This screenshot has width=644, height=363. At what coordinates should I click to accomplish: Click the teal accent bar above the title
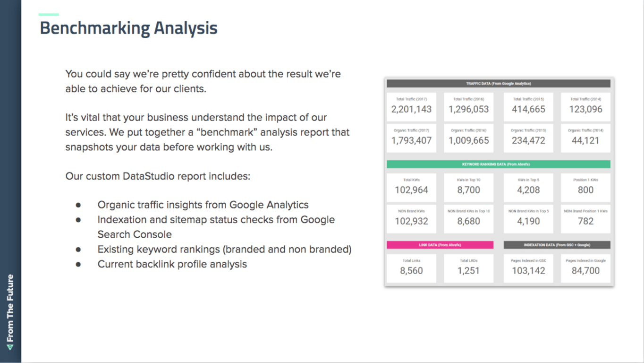tap(49, 15)
